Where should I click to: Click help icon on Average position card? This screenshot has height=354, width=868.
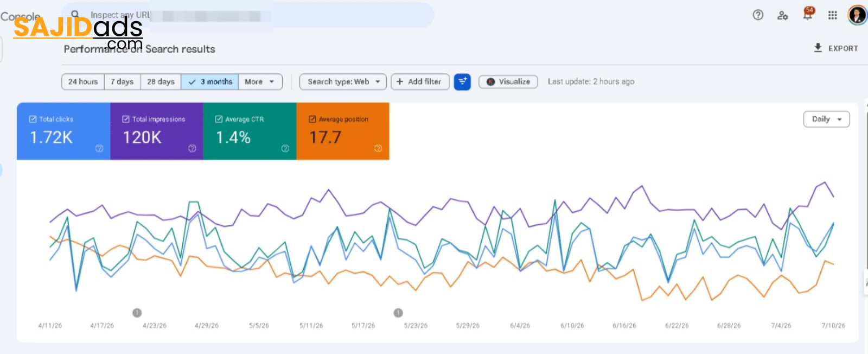(x=378, y=148)
